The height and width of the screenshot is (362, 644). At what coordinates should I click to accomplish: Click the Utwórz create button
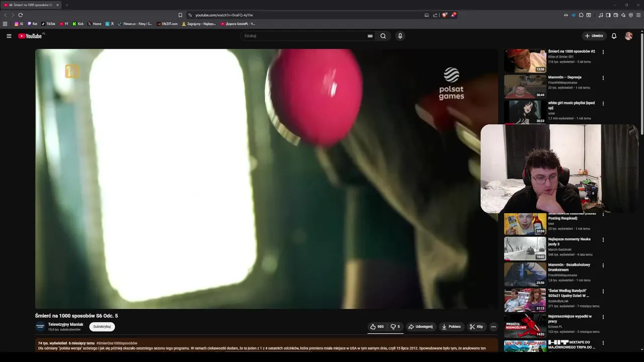[594, 36]
